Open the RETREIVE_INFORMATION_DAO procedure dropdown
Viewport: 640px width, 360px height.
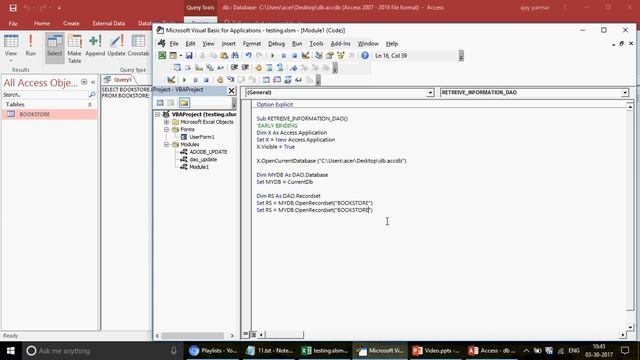coord(625,93)
